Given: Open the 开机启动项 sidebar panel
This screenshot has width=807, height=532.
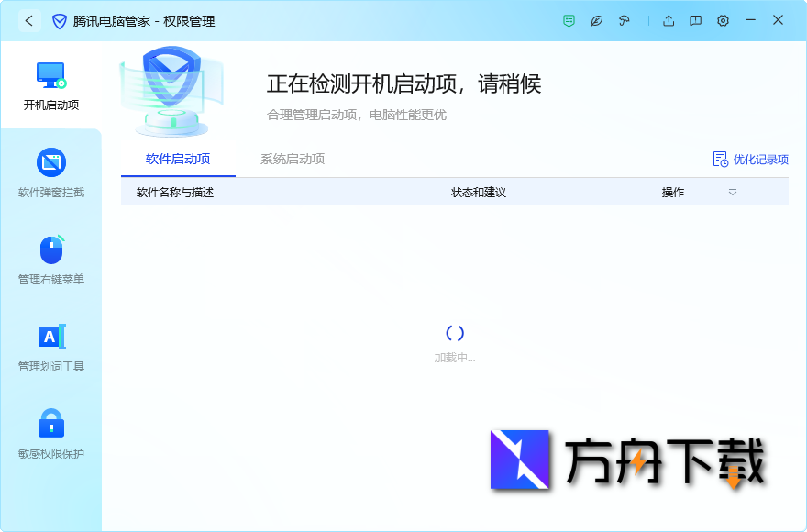Looking at the screenshot, I should click(51, 84).
